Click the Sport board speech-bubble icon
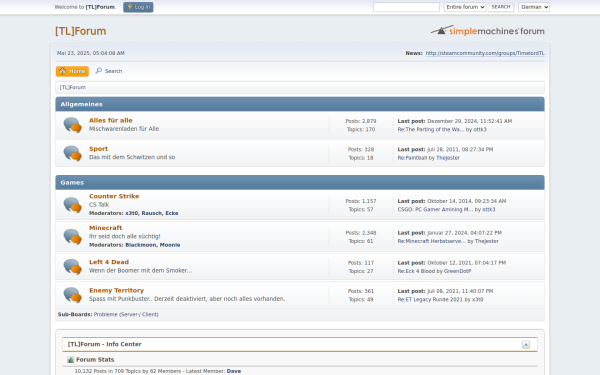 (72, 153)
